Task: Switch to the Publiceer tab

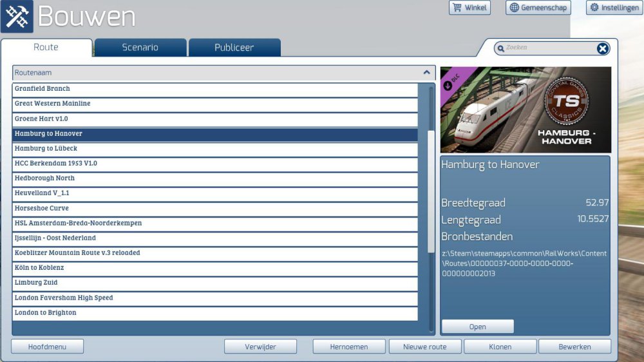Action: [x=234, y=48]
